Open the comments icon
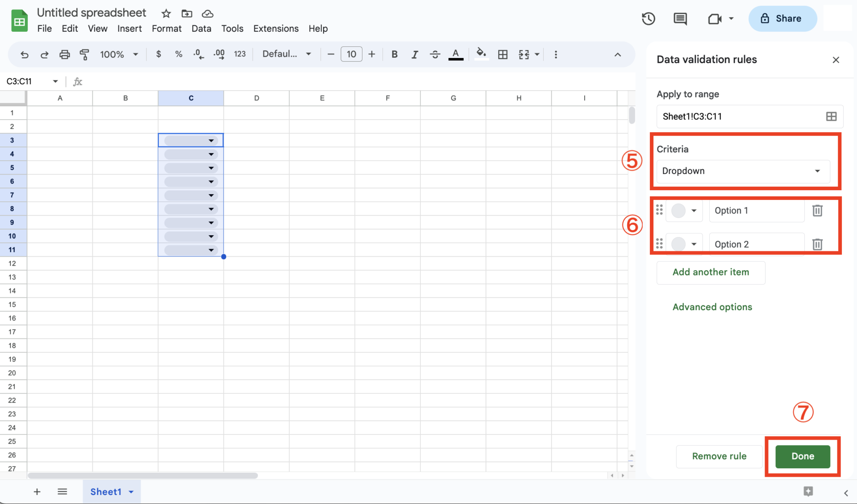The height and width of the screenshot is (504, 857). tap(680, 19)
